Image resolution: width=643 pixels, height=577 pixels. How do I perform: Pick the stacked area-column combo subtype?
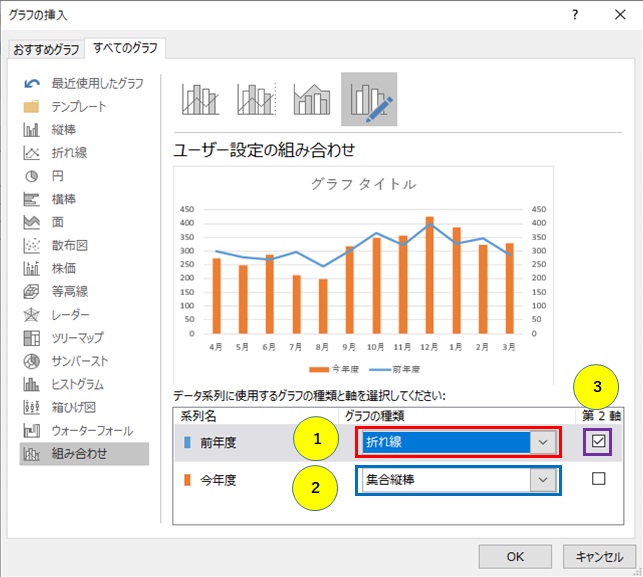click(x=312, y=99)
